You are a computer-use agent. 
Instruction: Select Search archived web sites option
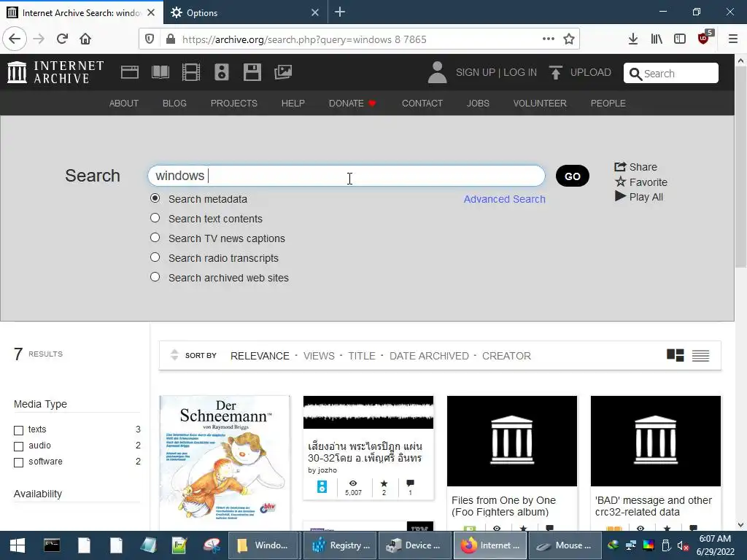coord(155,276)
